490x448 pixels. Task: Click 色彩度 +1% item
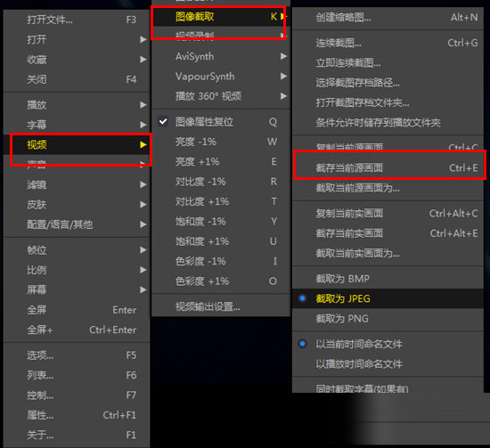click(x=221, y=281)
